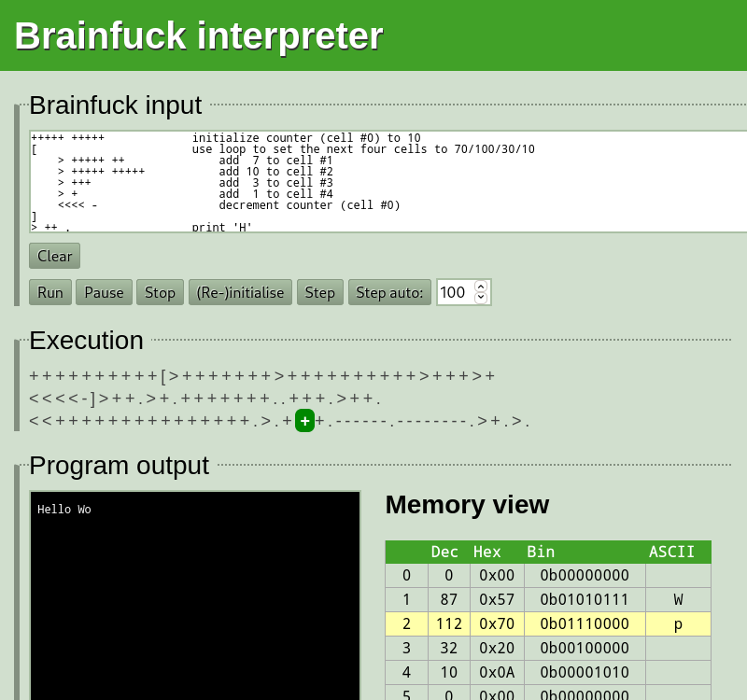Collapse the Execution section header
This screenshot has width=747, height=700.
(x=86, y=341)
